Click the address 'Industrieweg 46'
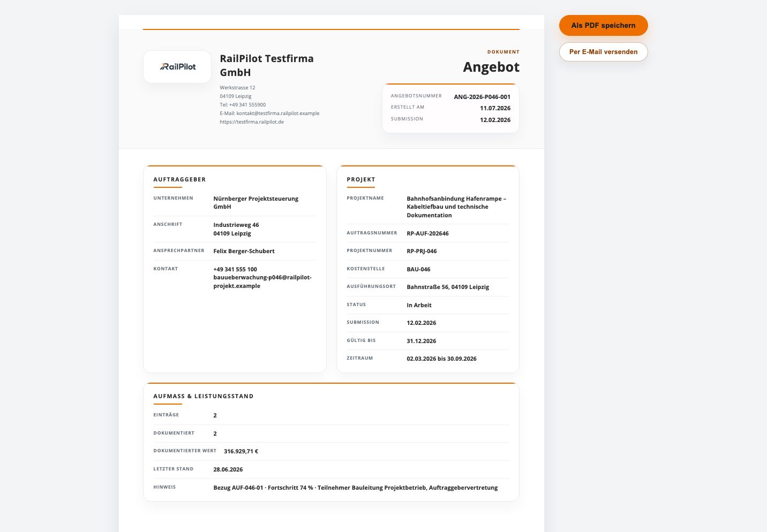Viewport: 767px width, 532px height. (x=236, y=225)
